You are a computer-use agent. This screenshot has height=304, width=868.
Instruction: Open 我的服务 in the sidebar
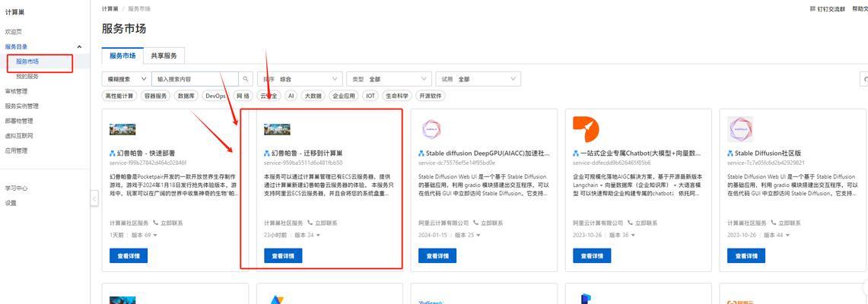point(27,76)
